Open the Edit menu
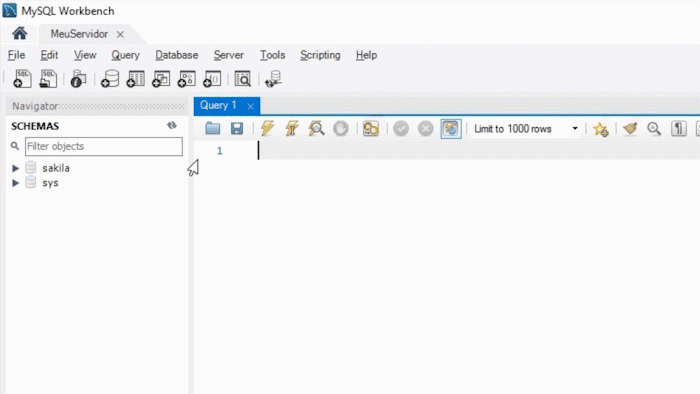Viewport: 700px width, 394px height. pyautogui.click(x=49, y=55)
